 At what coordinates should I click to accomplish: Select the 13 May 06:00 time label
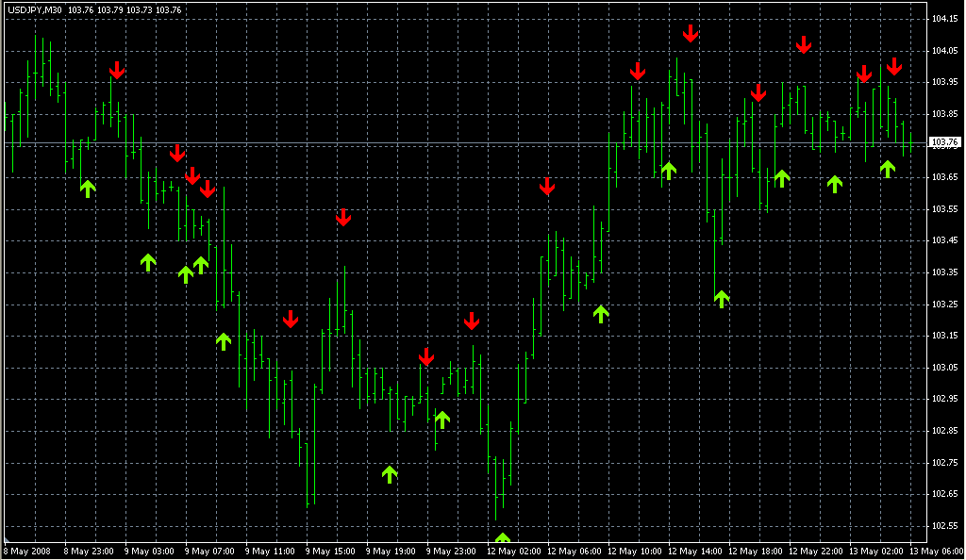pyautogui.click(x=935, y=551)
